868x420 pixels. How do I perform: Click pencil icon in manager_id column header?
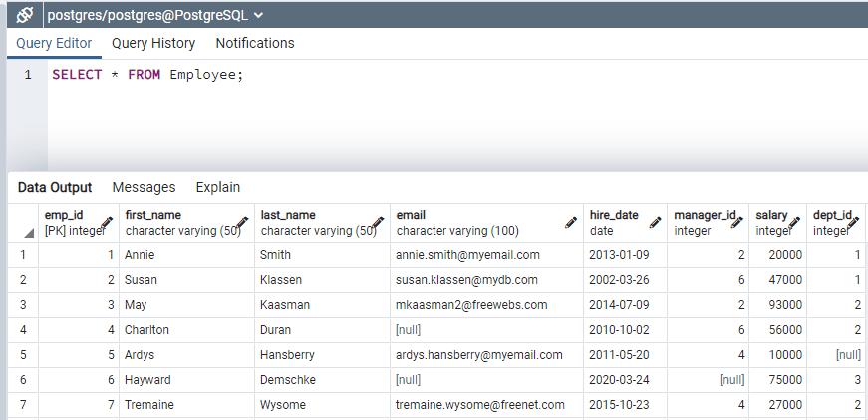point(738,223)
